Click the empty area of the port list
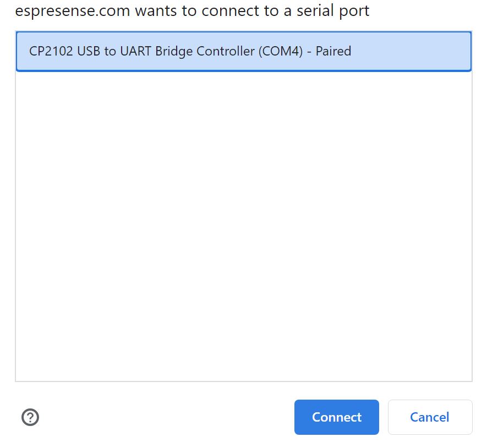Viewport: 487px width, 448px height. (x=243, y=226)
